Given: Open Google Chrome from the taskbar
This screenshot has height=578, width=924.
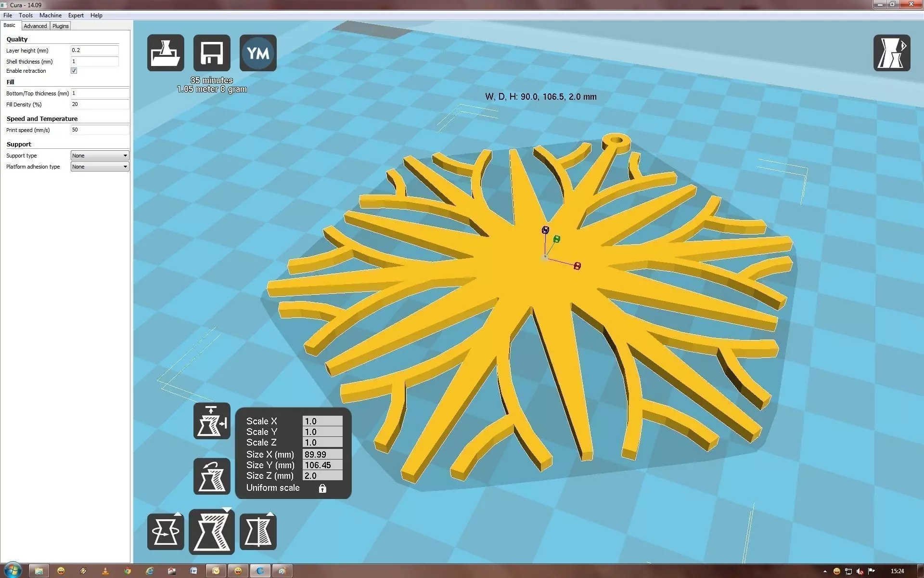Looking at the screenshot, I should (x=128, y=571).
